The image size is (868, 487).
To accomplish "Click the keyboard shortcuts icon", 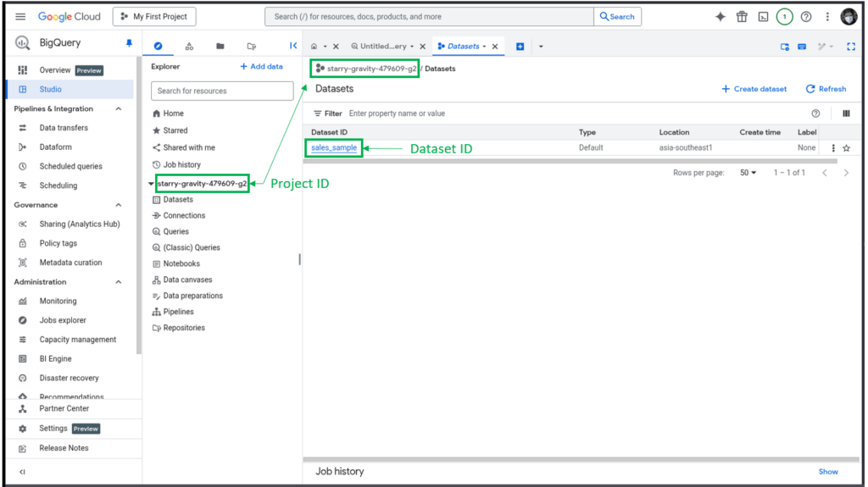I will [802, 47].
